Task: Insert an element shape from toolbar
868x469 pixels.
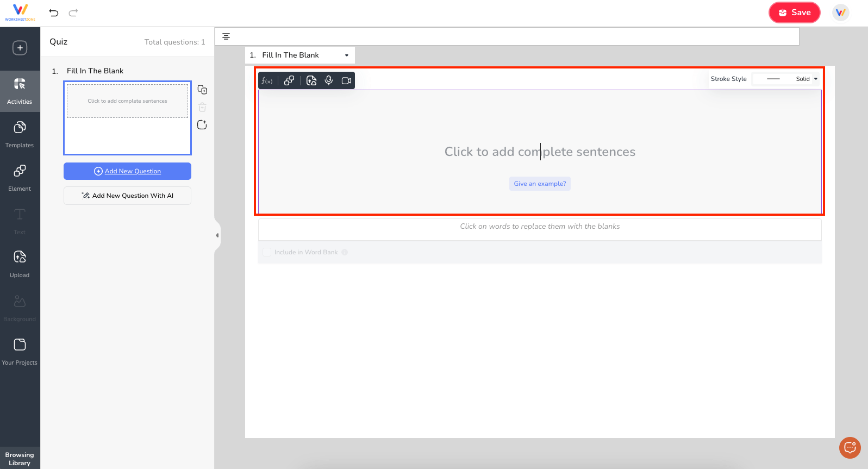Action: tap(289, 80)
